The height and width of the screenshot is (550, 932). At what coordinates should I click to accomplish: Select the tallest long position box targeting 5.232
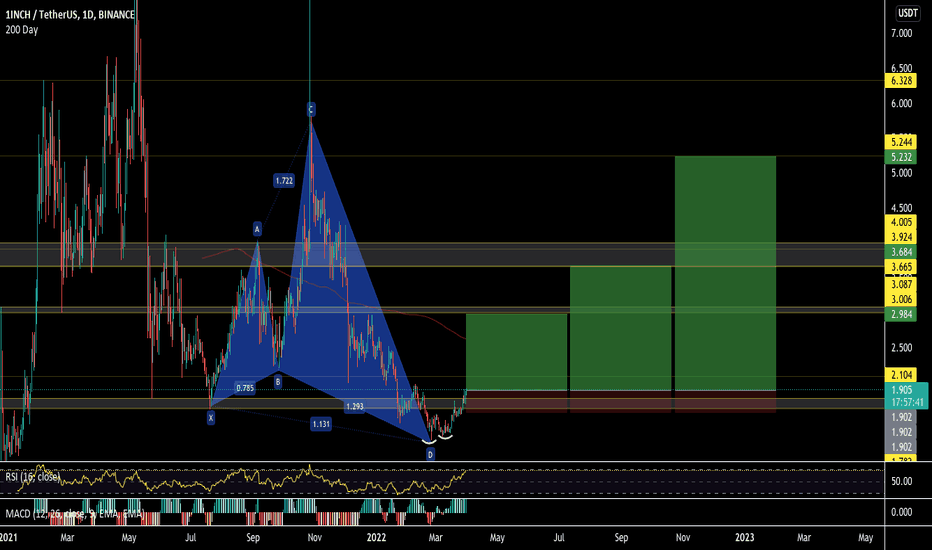(725, 284)
